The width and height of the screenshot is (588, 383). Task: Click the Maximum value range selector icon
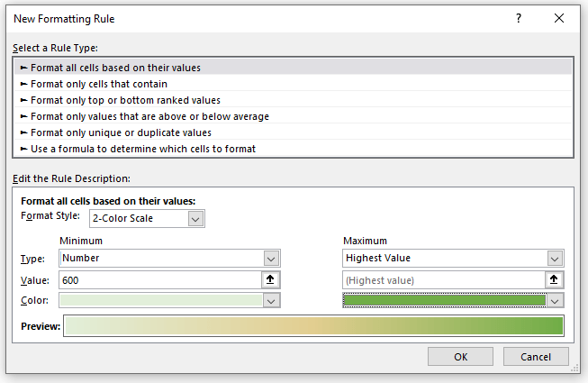[556, 280]
